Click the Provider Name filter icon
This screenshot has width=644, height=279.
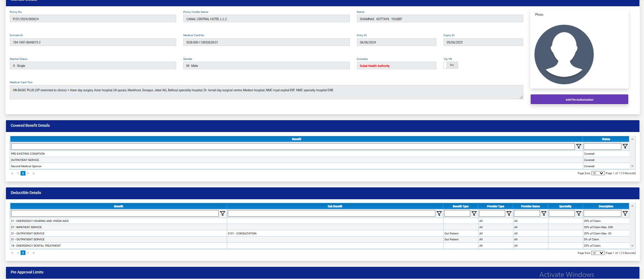544,214
